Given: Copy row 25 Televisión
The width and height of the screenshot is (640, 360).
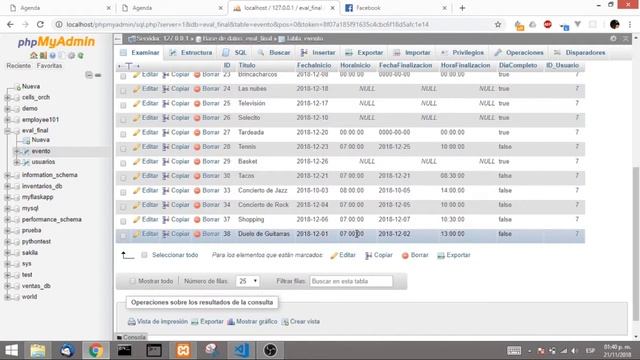Looking at the screenshot, I should 176,103.
